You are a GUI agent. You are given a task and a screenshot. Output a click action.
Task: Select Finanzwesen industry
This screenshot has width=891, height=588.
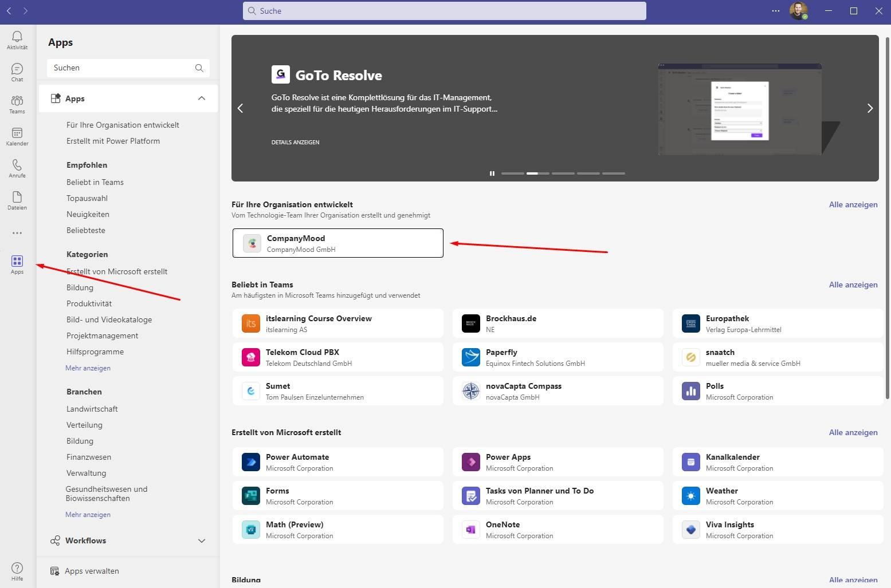click(89, 457)
